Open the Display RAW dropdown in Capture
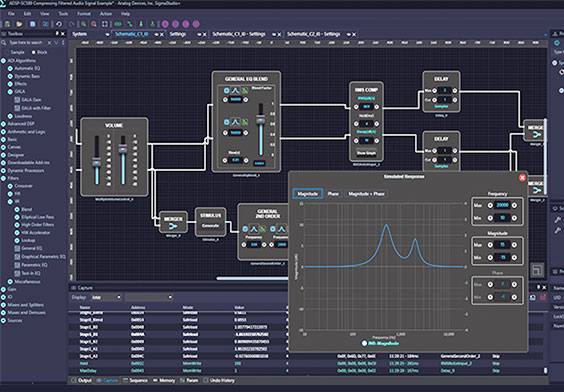 coord(106,297)
